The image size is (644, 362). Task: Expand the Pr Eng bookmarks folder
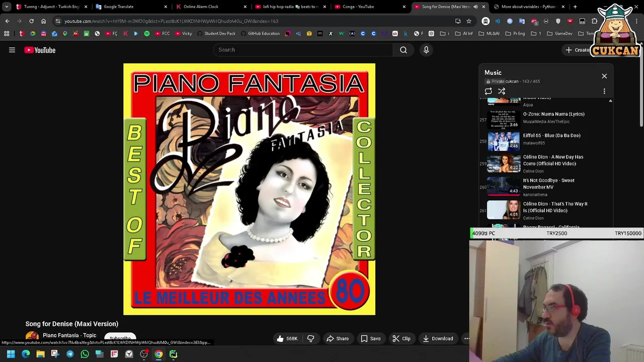pyautogui.click(x=515, y=33)
